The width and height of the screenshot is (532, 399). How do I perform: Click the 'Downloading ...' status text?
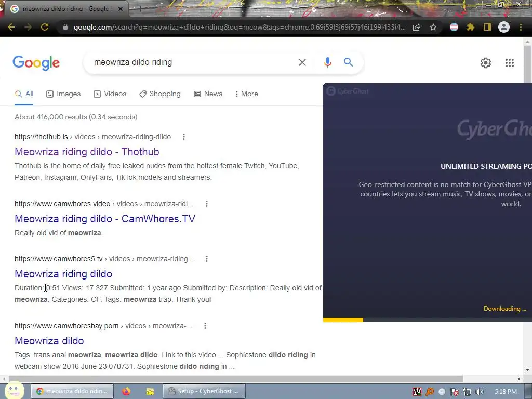pyautogui.click(x=505, y=309)
